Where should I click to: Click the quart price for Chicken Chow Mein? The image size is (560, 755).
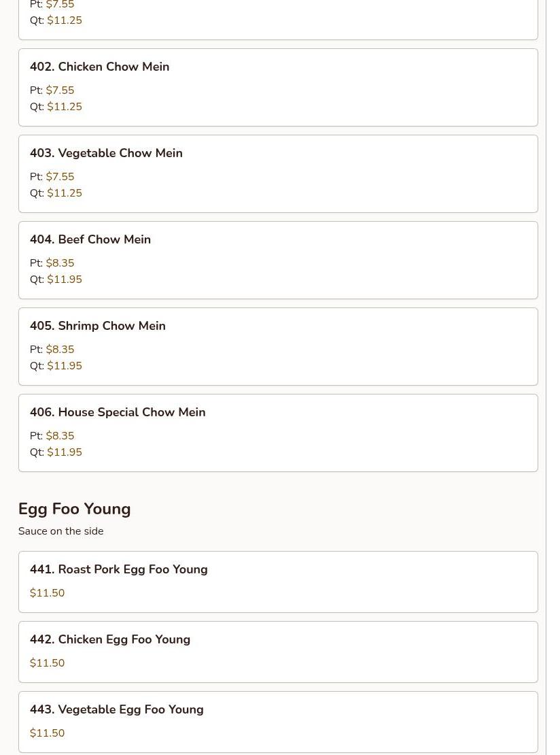click(x=65, y=107)
